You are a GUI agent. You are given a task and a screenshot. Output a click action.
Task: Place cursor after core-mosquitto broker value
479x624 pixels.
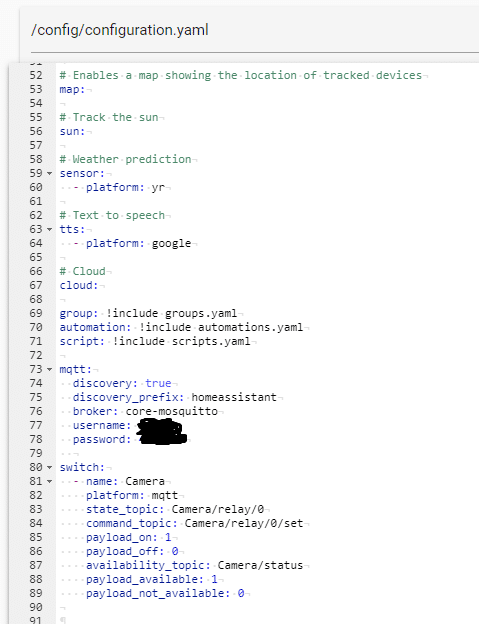pyautogui.click(x=218, y=411)
